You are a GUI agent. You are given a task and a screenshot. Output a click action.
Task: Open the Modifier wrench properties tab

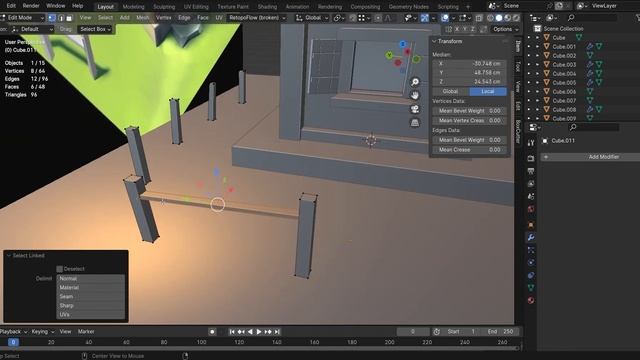[x=531, y=237]
